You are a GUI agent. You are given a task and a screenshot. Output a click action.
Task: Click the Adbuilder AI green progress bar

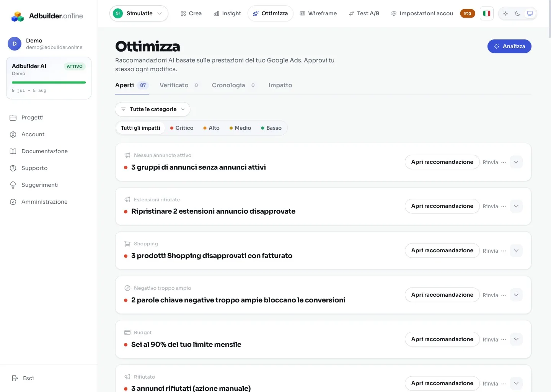click(49, 82)
